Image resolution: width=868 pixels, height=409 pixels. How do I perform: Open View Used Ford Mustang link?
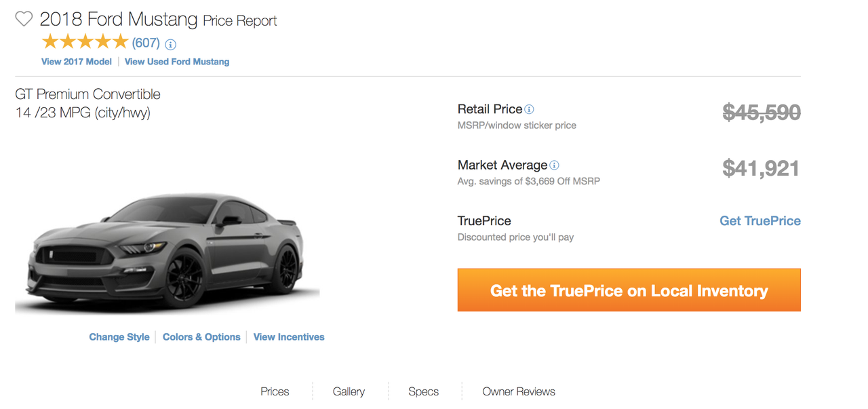tap(177, 62)
